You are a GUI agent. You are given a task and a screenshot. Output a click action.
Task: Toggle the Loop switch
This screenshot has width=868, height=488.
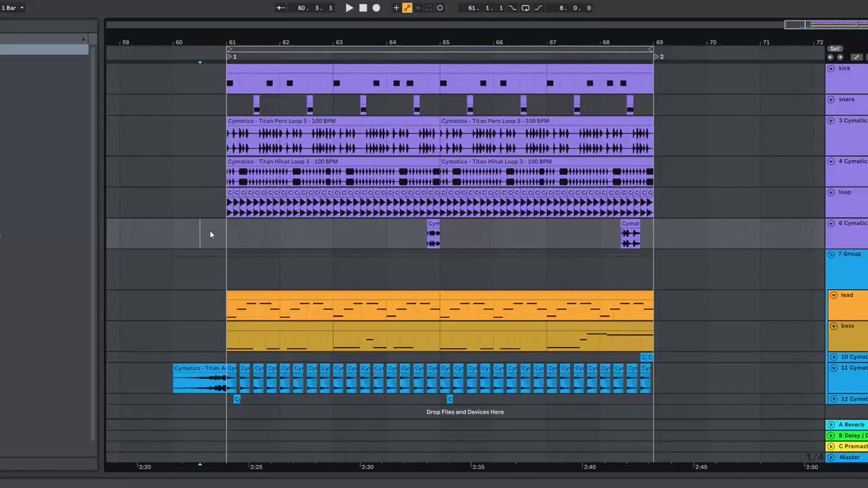point(525,8)
